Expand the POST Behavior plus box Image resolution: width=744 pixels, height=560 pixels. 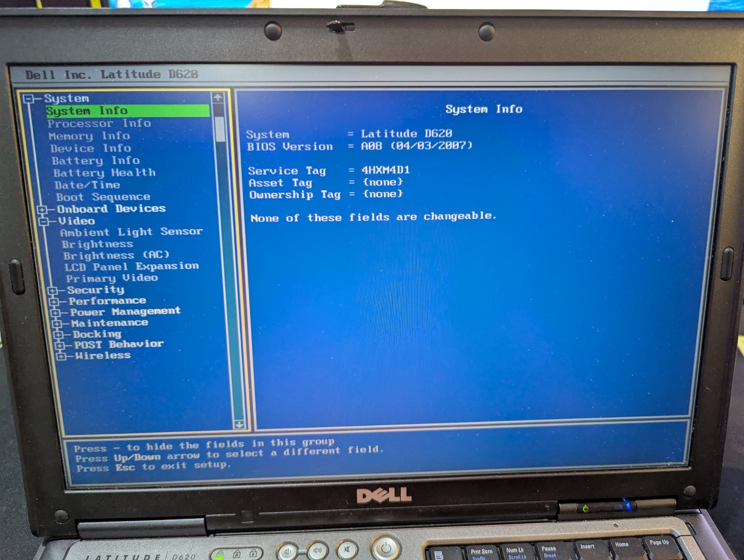(x=60, y=346)
